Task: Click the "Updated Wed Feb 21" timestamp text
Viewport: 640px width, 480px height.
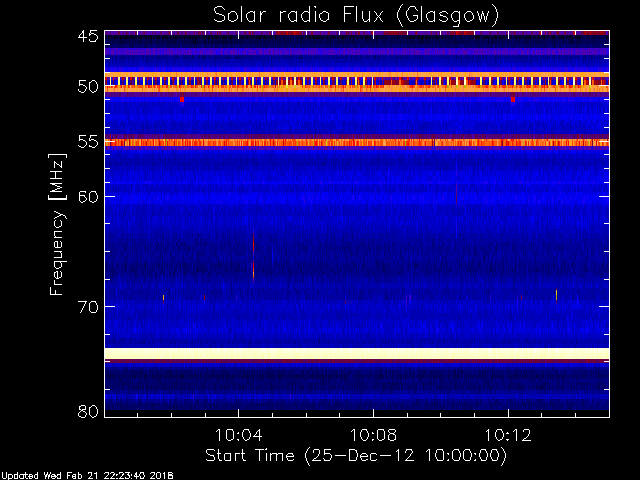Action: pos(87,476)
